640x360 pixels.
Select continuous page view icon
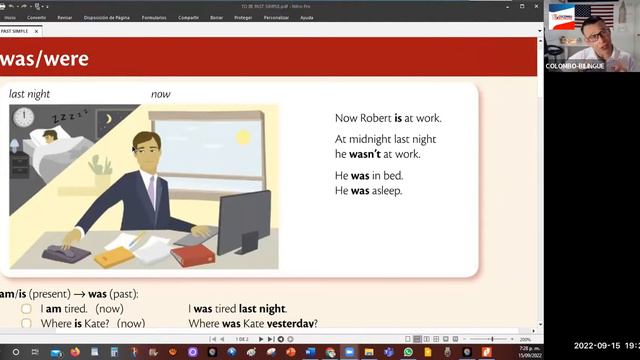[417, 339]
